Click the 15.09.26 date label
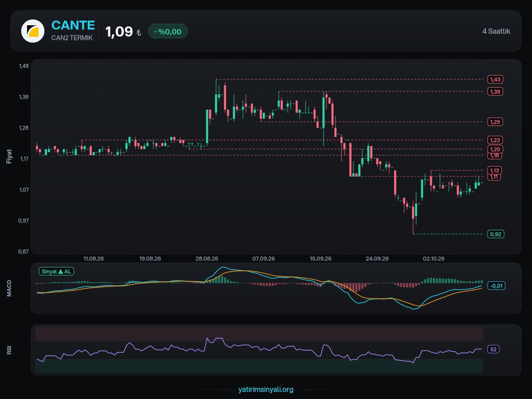532x399 pixels. (x=321, y=258)
